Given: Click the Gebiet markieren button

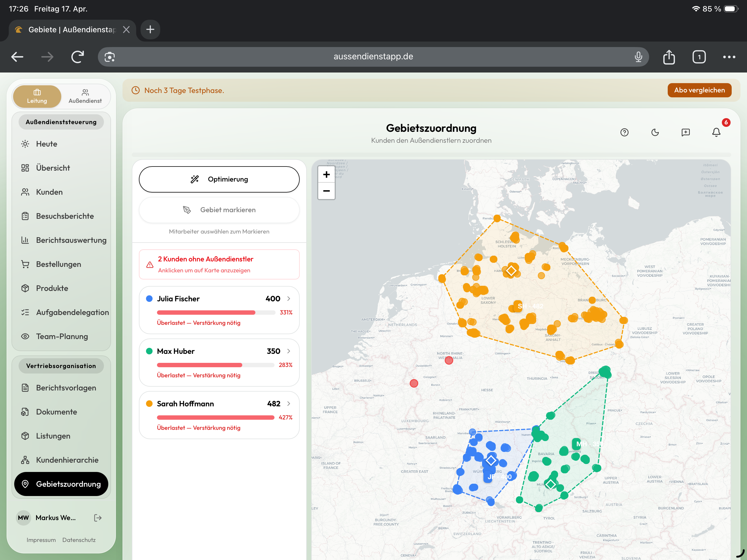Looking at the screenshot, I should tap(219, 210).
